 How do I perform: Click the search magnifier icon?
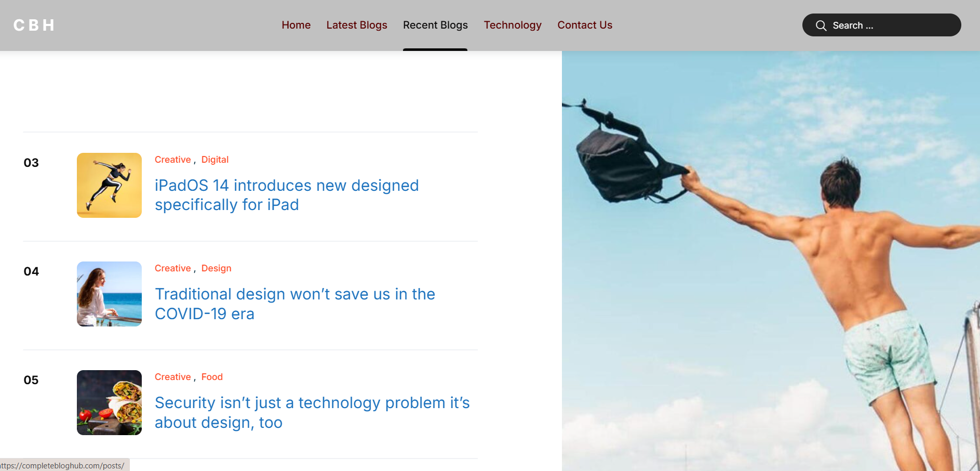(x=821, y=25)
